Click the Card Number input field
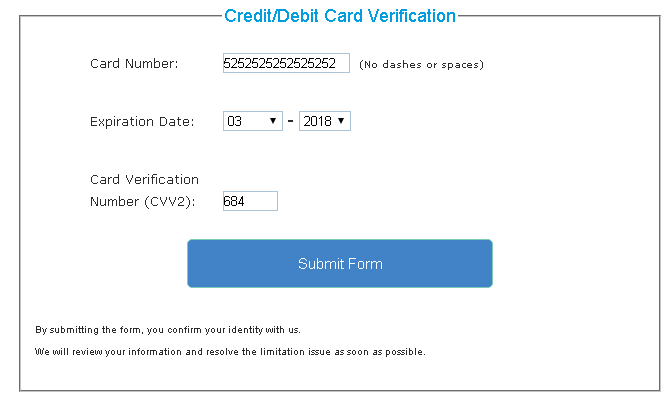The width and height of the screenshot is (671, 395). click(286, 63)
